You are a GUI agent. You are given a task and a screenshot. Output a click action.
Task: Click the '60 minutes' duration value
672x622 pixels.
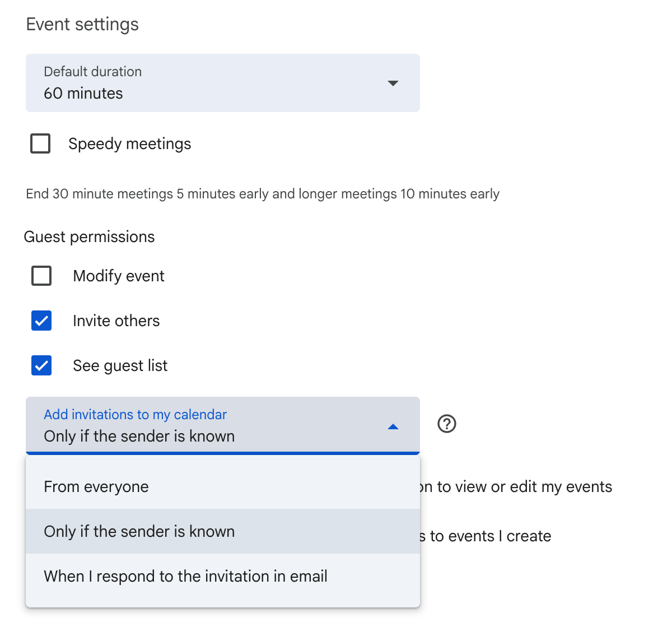(83, 94)
